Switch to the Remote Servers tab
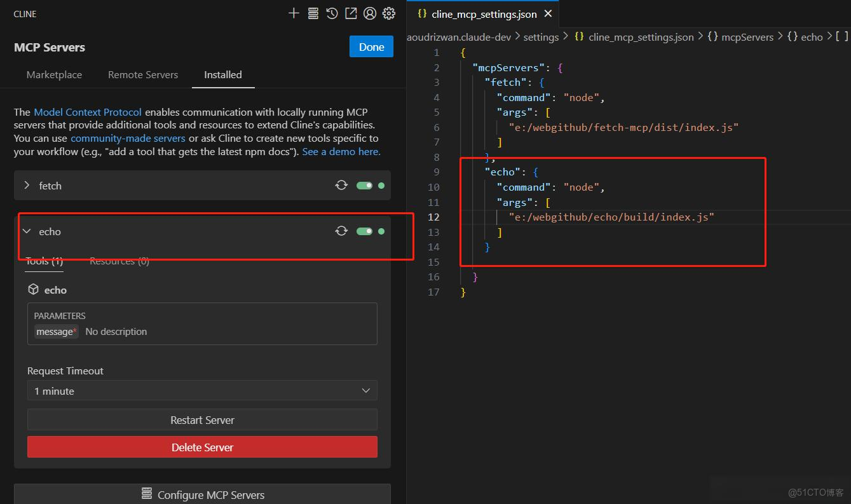Image resolution: width=851 pixels, height=504 pixels. point(143,75)
